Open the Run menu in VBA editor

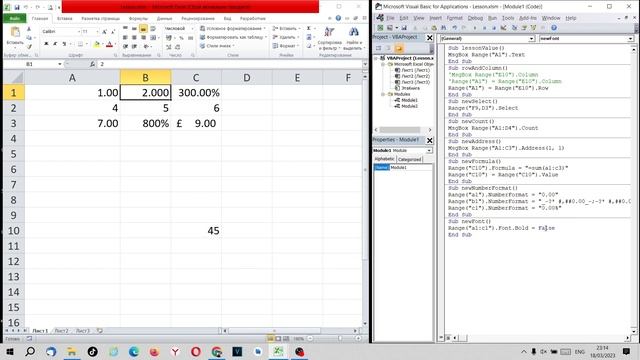pyautogui.click(x=493, y=18)
